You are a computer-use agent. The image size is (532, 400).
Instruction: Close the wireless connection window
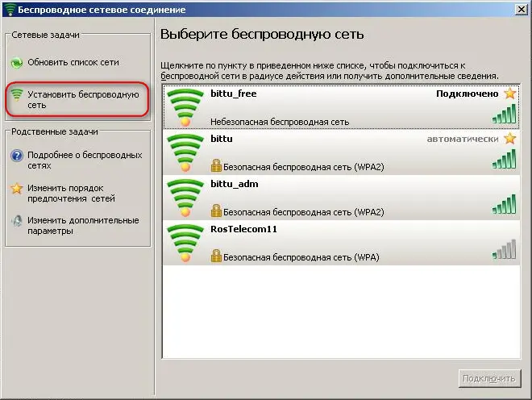522,9
